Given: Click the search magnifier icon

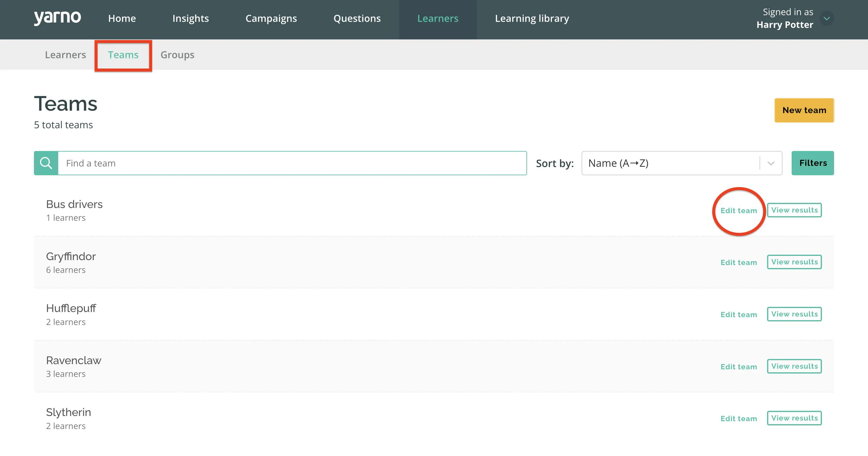Looking at the screenshot, I should [x=46, y=163].
